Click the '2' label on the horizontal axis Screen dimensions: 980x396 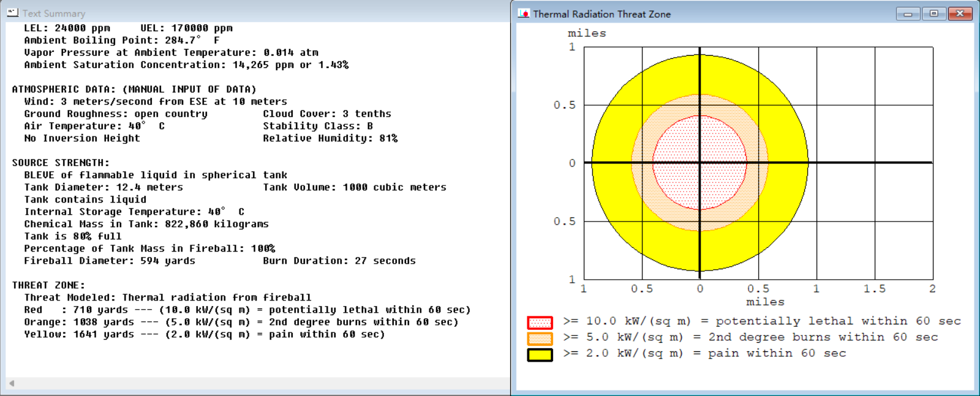coord(932,289)
